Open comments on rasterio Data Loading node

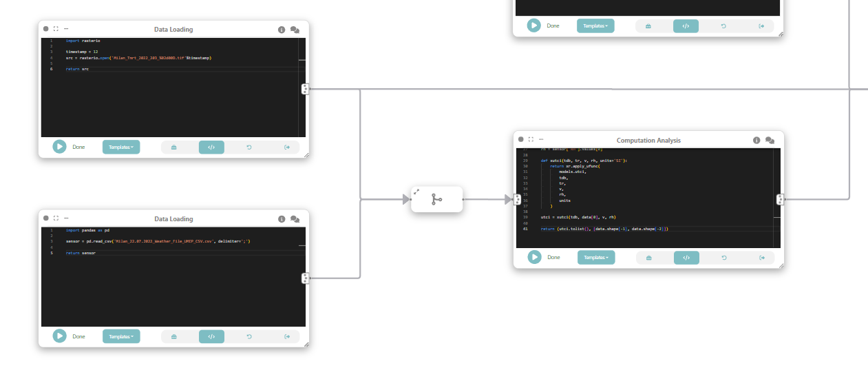pos(295,30)
